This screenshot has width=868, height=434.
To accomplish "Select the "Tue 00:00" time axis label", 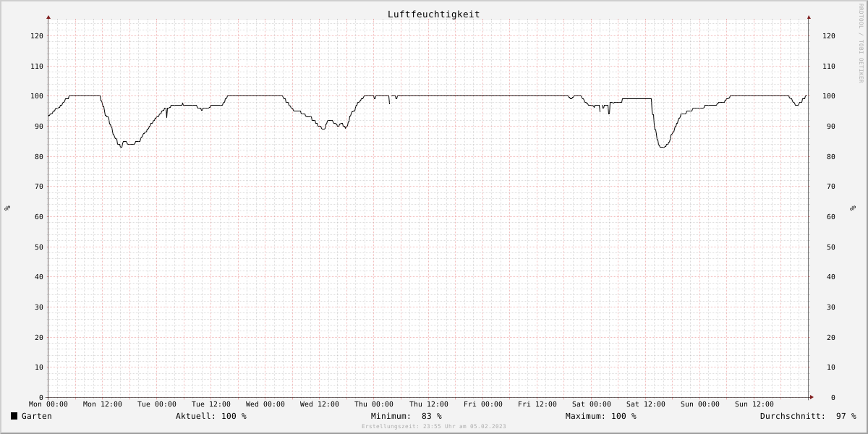I will tap(157, 404).
